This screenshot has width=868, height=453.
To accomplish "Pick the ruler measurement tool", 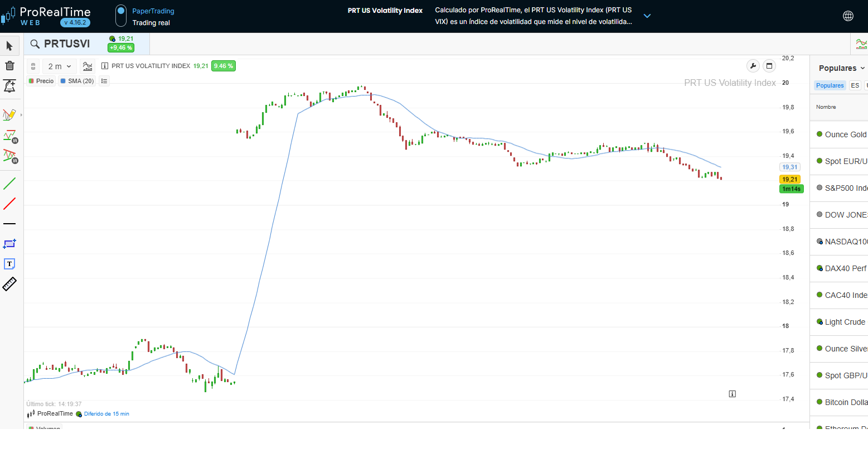I will (9, 284).
